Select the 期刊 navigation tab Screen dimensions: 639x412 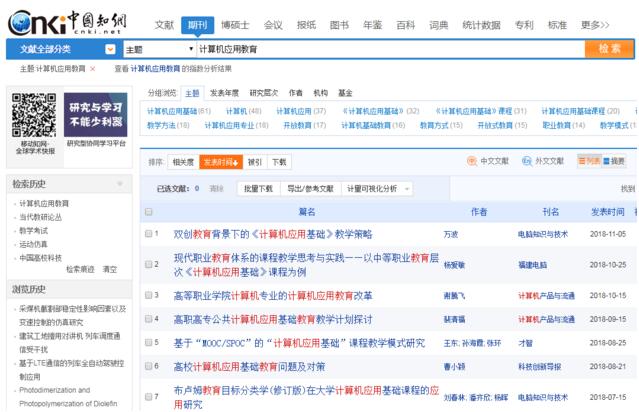(198, 25)
